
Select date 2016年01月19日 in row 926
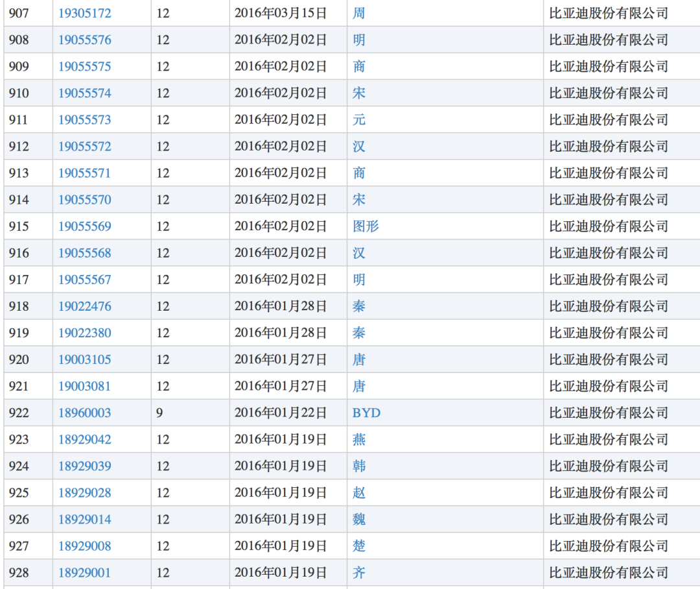[281, 520]
